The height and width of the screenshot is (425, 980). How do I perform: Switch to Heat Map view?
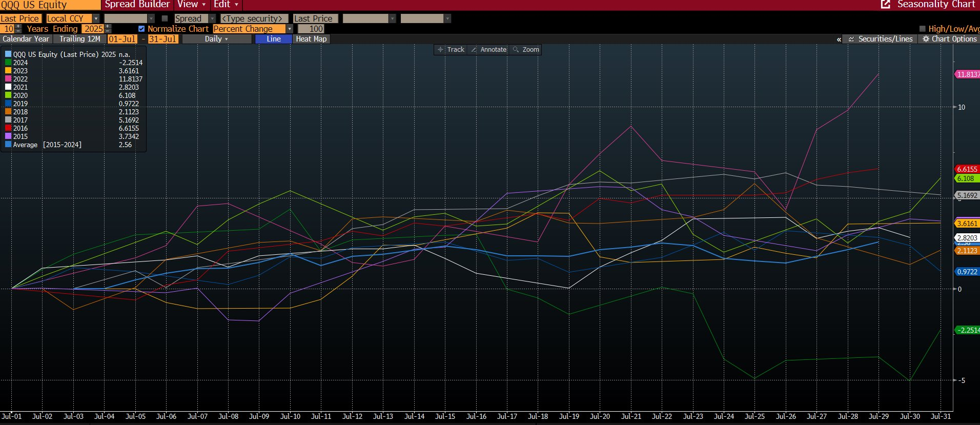click(311, 39)
